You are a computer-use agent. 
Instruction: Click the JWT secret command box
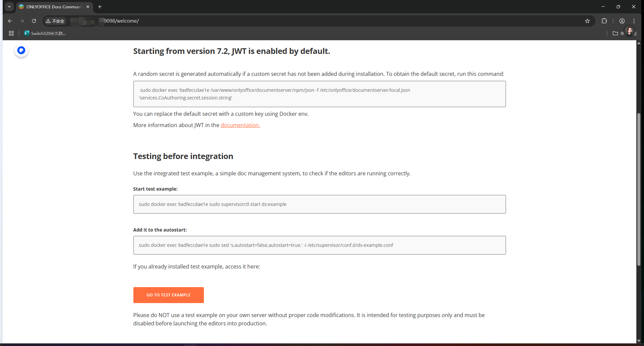pyautogui.click(x=320, y=94)
